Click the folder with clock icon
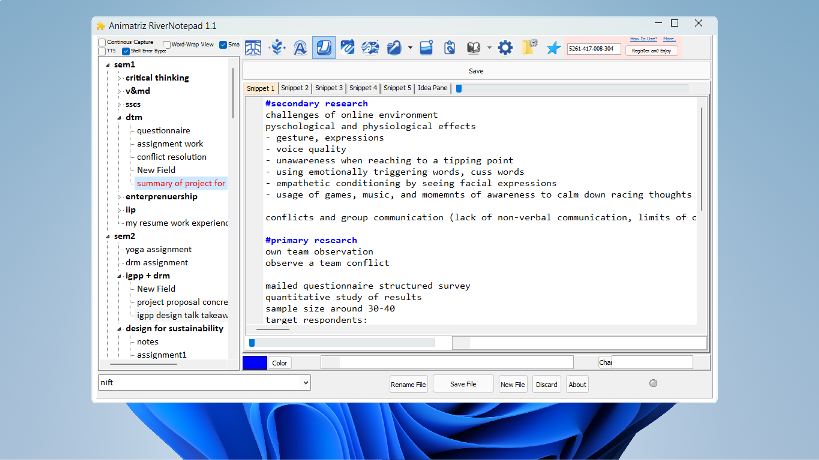The height and width of the screenshot is (460, 819). pos(530,47)
